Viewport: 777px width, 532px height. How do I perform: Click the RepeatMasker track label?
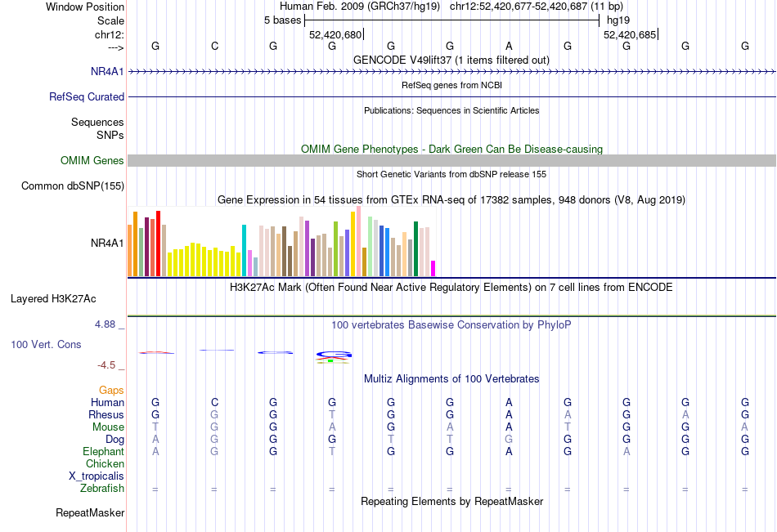pyautogui.click(x=90, y=512)
